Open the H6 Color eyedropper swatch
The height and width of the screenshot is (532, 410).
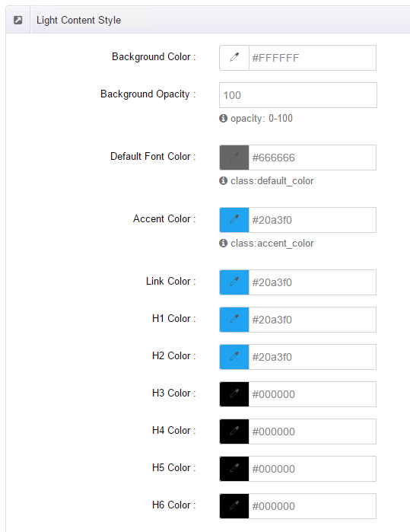pos(234,506)
